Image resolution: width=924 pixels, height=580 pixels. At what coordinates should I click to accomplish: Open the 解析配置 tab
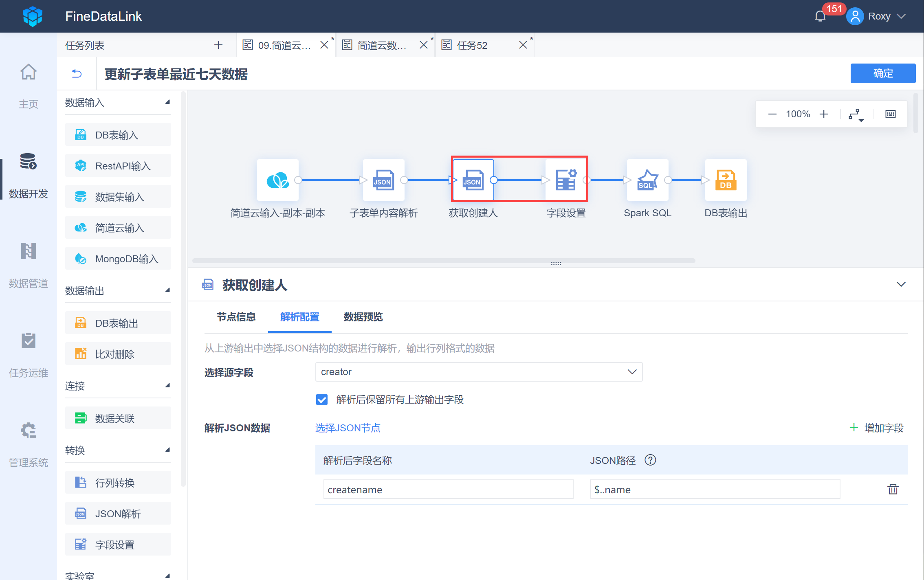pos(300,317)
